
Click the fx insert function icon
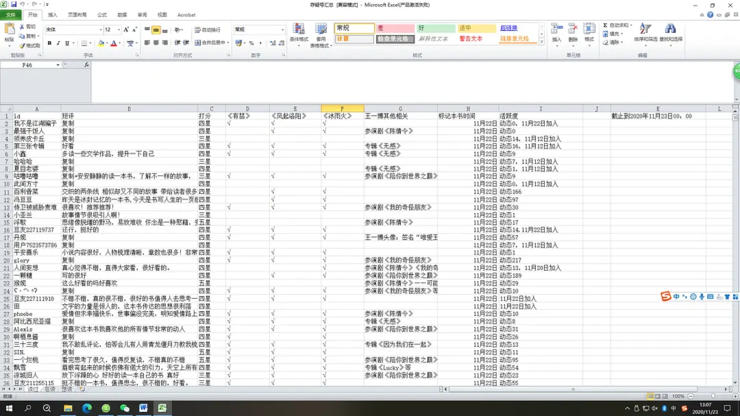[86, 65]
